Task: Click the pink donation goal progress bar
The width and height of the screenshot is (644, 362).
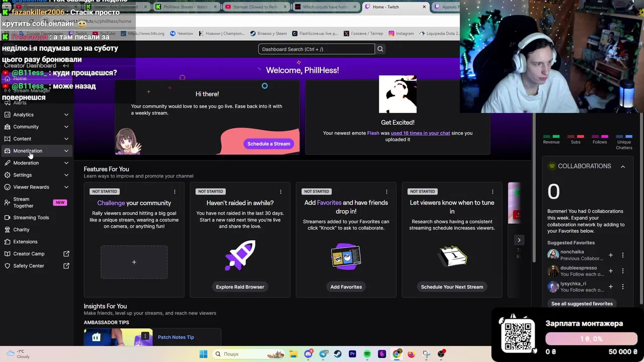Action: (592, 339)
